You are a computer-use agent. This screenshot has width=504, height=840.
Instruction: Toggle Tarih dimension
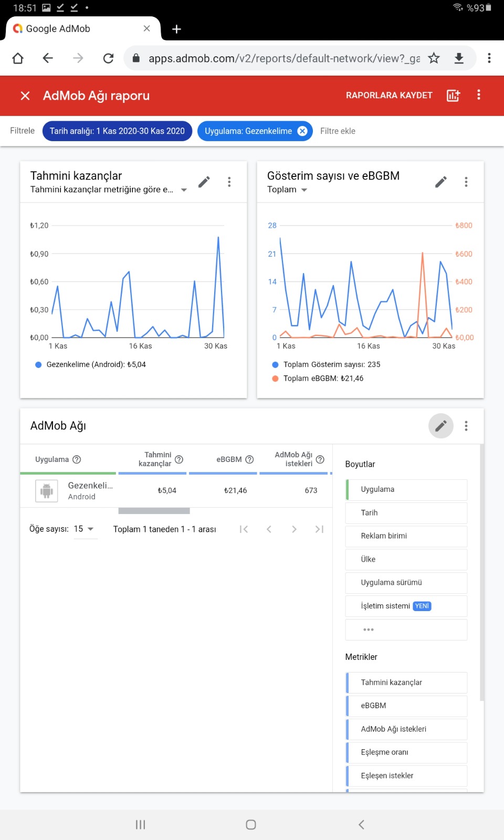tap(406, 513)
